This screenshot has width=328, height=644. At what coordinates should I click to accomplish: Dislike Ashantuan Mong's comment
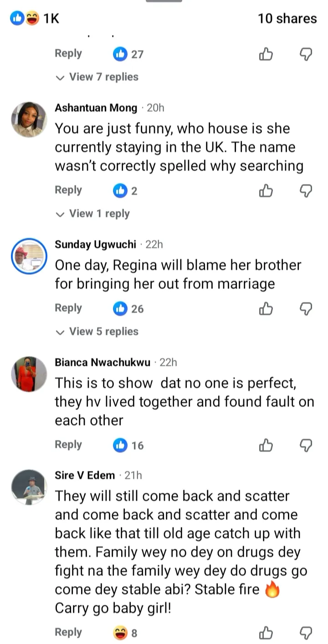(306, 191)
